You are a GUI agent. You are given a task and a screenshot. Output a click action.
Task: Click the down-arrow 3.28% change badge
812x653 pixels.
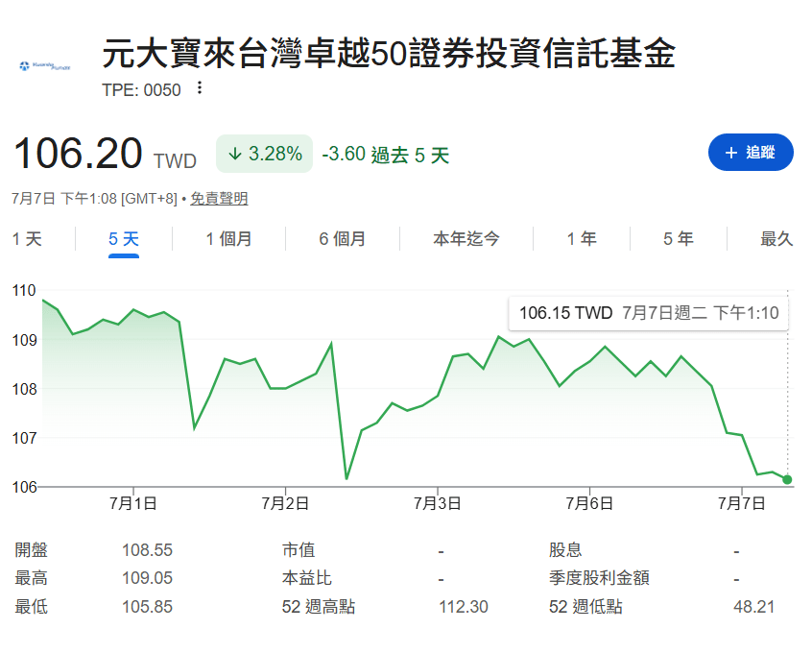click(x=264, y=154)
